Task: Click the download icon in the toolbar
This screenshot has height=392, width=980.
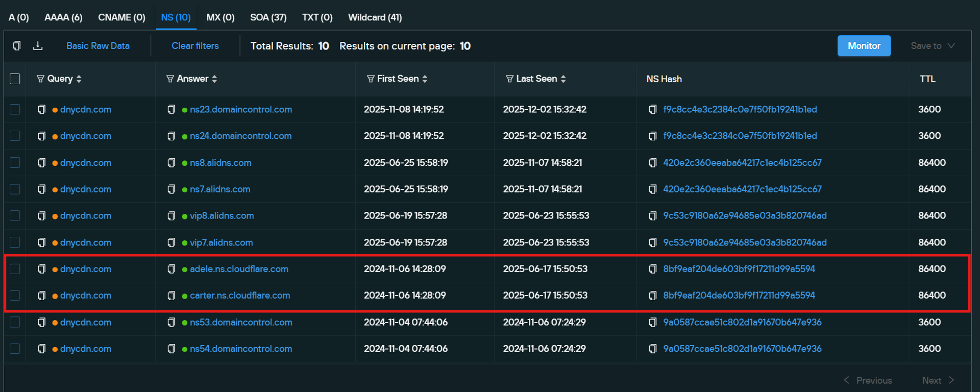Action: tap(38, 46)
